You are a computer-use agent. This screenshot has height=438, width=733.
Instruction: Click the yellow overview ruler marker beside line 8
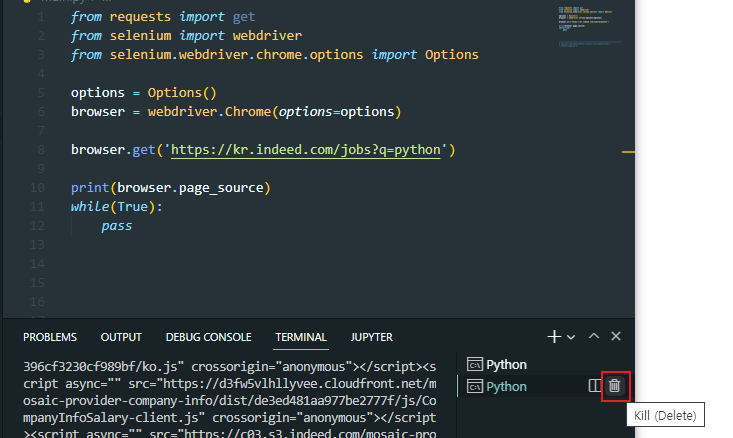(628, 152)
